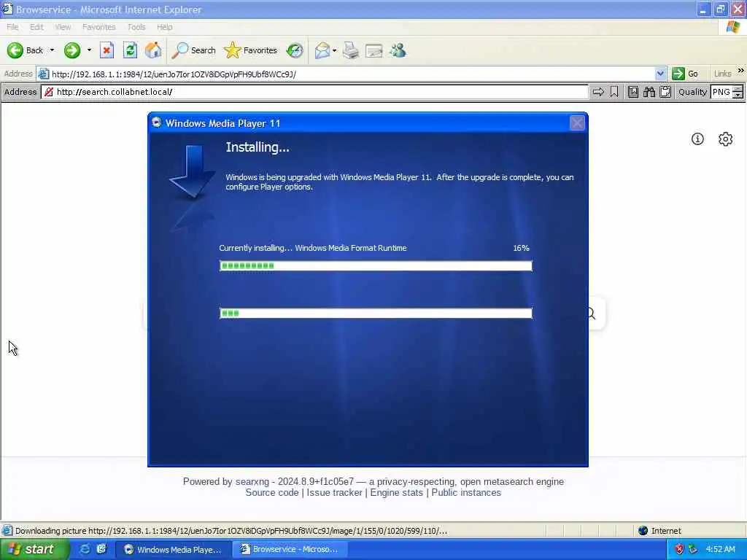Screen dimensions: 747x560
Task: Expand the Mail dropdown arrow
Action: click(334, 50)
